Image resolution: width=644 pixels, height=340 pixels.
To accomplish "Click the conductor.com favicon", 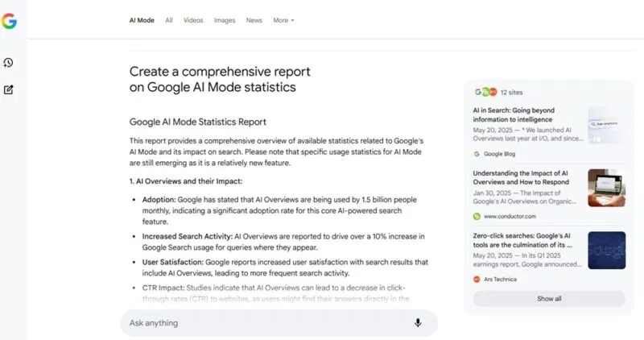I will pos(477,216).
